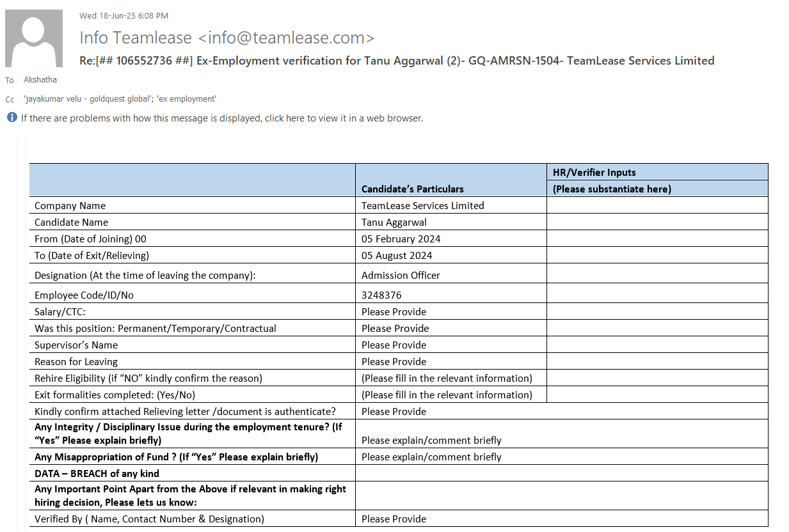This screenshot has height=532, width=789.
Task: Click the Candidate Name label cell
Action: point(193,222)
